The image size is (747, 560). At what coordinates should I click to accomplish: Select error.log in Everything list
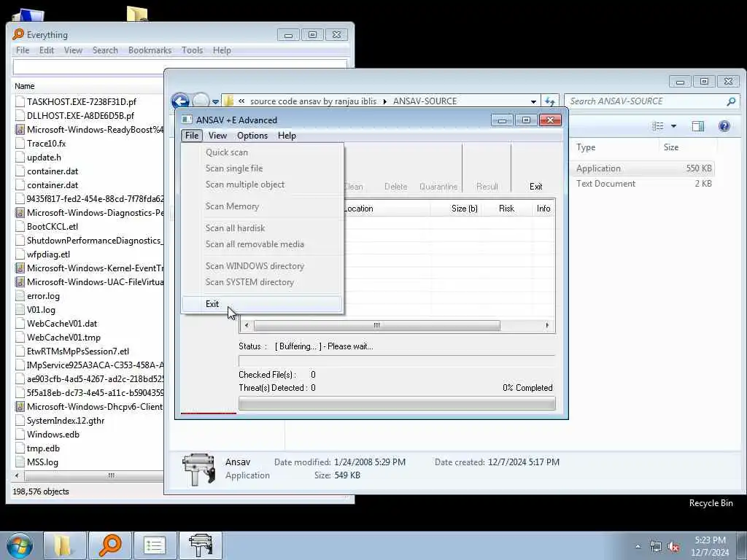click(x=43, y=296)
